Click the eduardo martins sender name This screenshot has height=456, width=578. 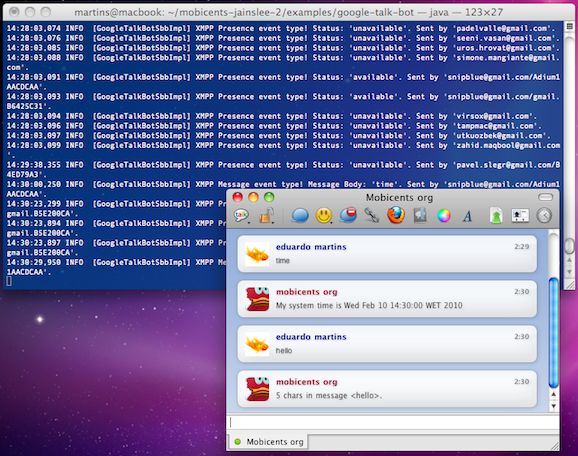tap(311, 247)
